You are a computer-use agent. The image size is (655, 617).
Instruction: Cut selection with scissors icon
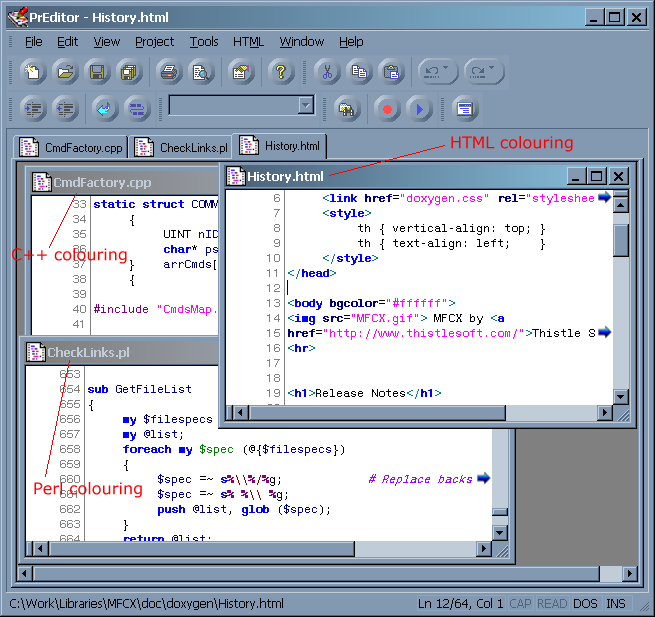(x=328, y=72)
